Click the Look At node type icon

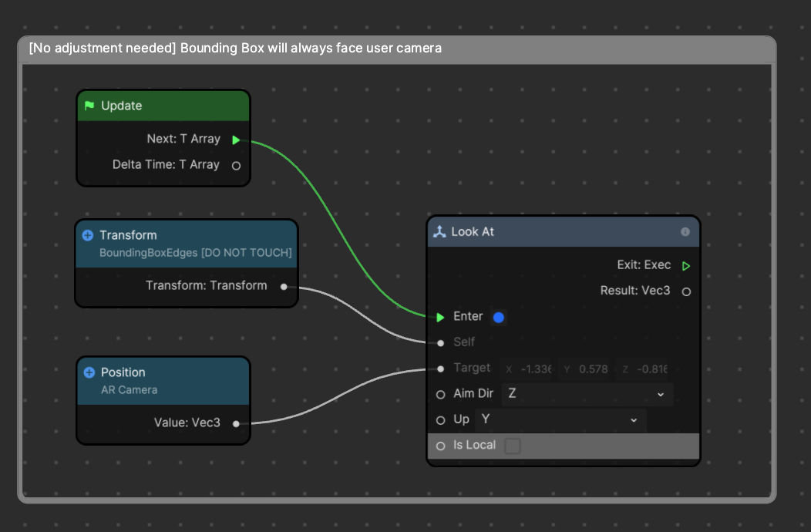[x=439, y=231]
